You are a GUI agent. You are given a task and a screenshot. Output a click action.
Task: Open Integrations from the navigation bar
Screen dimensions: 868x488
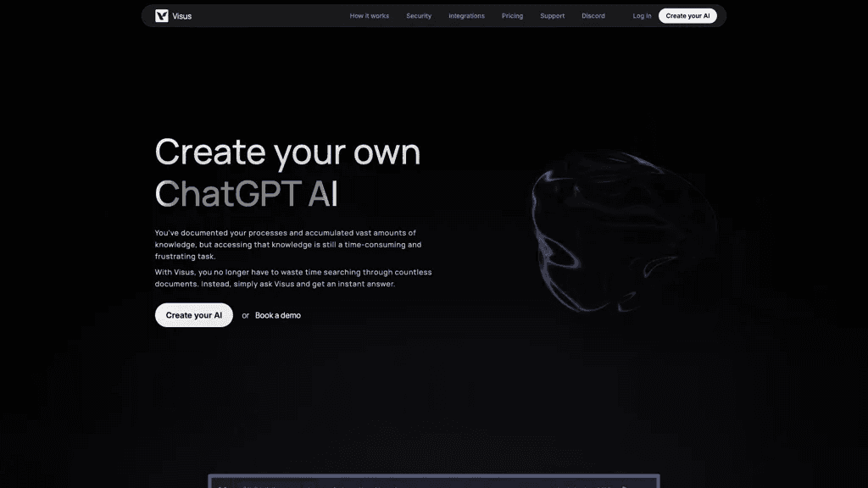[x=466, y=16]
